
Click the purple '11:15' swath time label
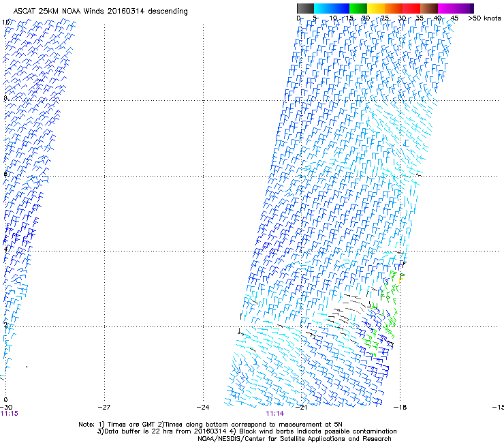coord(9,414)
